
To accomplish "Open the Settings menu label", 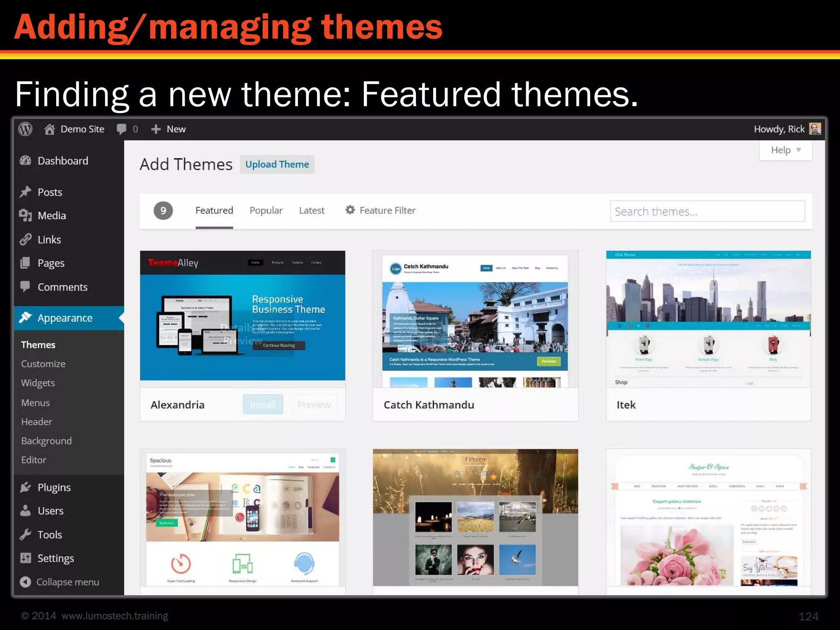I will 56,558.
